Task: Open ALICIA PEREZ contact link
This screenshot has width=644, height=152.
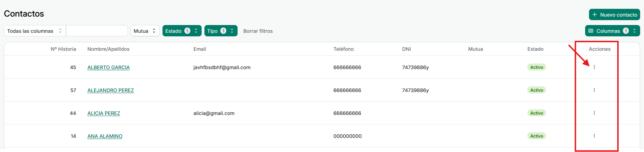Action: (104, 113)
